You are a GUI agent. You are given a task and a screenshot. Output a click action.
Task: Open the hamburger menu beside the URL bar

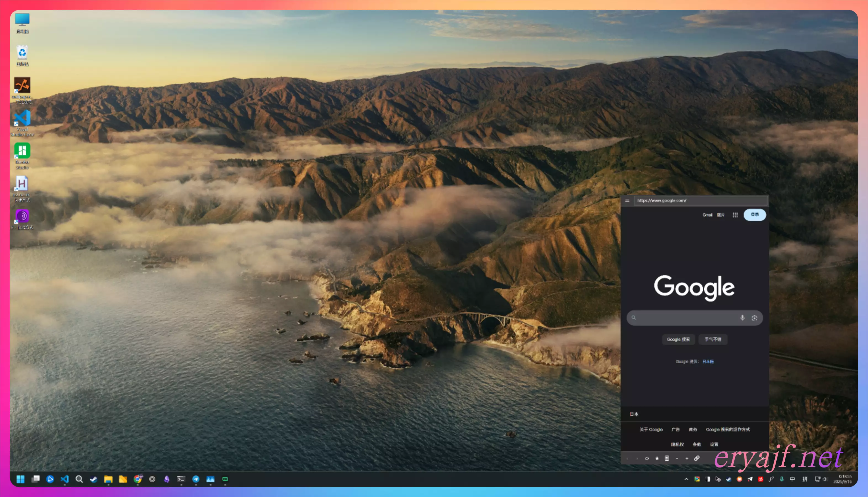click(627, 201)
